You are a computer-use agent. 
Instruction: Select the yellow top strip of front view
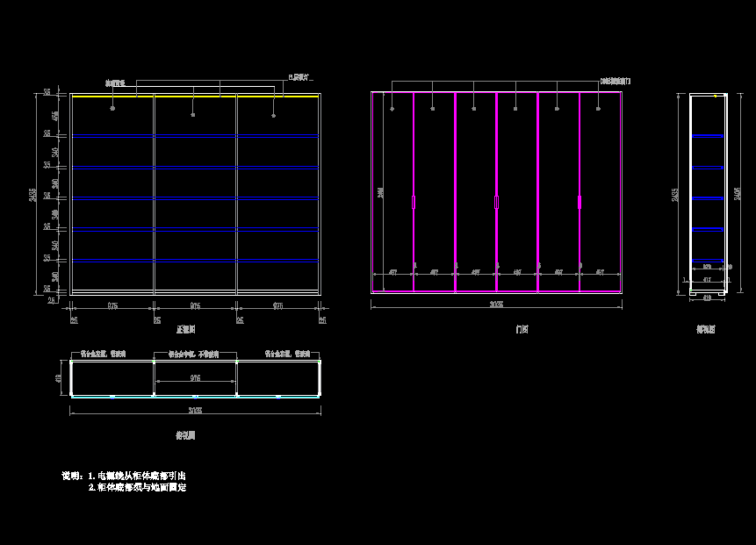click(195, 97)
